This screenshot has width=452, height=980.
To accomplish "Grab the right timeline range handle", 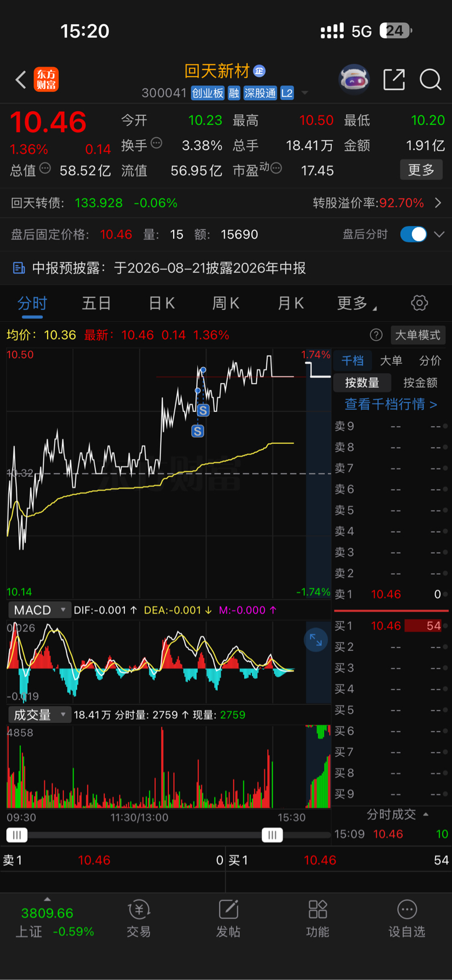I will tap(272, 835).
